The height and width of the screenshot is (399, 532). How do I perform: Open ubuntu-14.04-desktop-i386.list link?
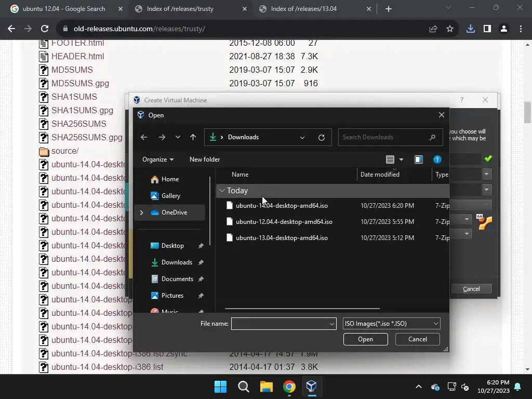107,367
